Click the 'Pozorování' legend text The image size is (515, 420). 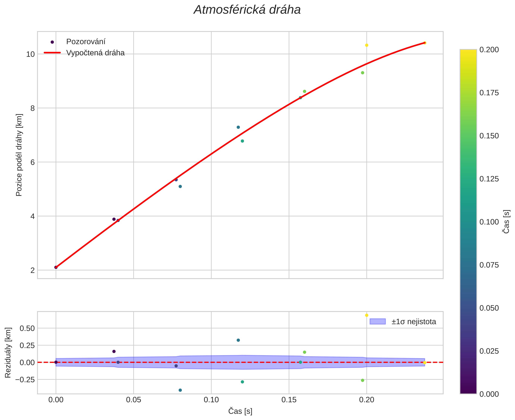[86, 42]
